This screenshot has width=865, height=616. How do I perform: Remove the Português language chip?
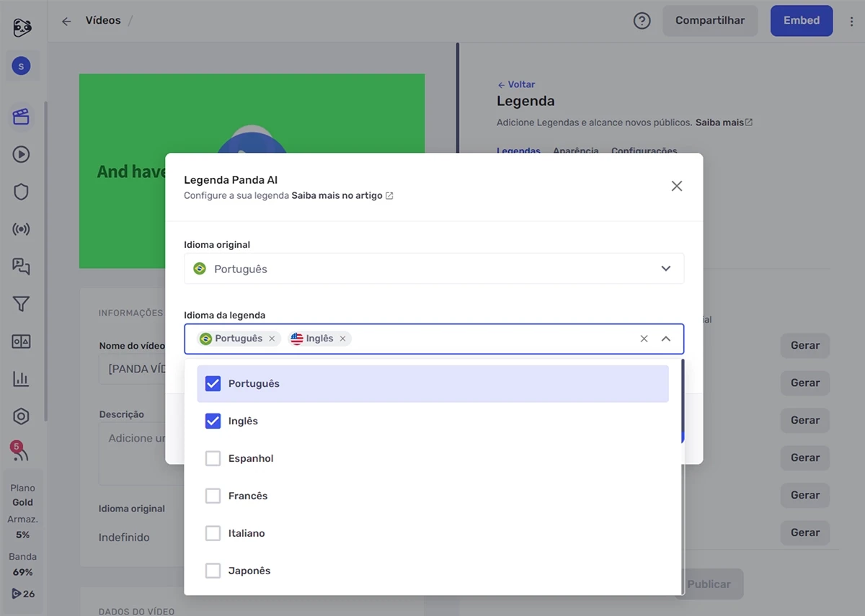tap(272, 339)
